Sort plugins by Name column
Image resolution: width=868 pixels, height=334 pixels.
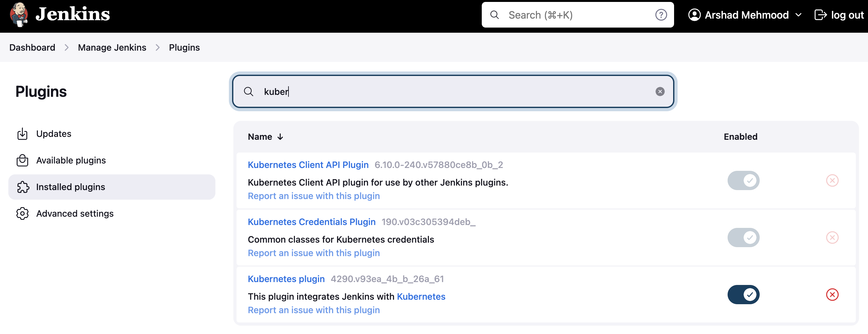[x=265, y=137]
